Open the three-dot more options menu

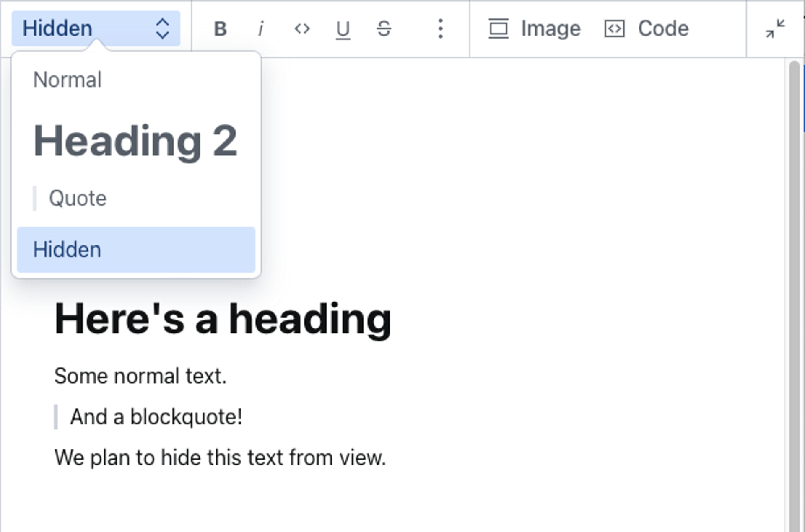(440, 29)
